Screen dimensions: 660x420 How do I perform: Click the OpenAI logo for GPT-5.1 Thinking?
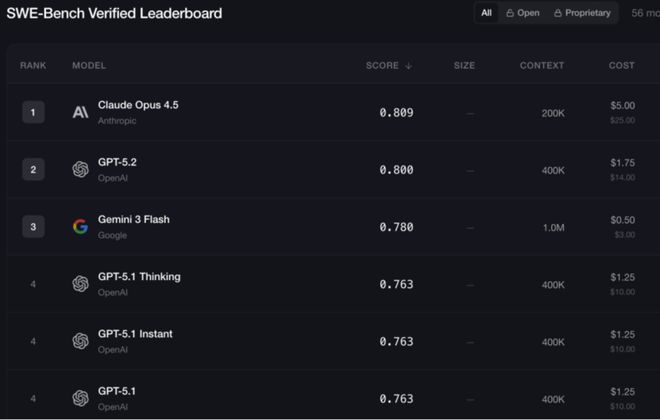point(81,284)
